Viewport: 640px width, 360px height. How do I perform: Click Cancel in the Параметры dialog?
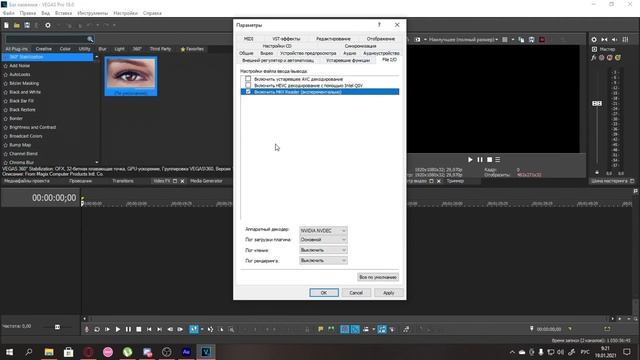pyautogui.click(x=356, y=293)
